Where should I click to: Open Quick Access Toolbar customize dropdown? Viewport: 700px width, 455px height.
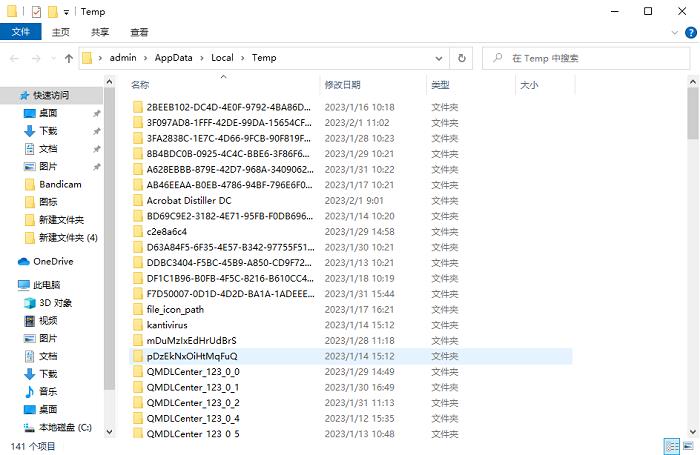pos(66,13)
